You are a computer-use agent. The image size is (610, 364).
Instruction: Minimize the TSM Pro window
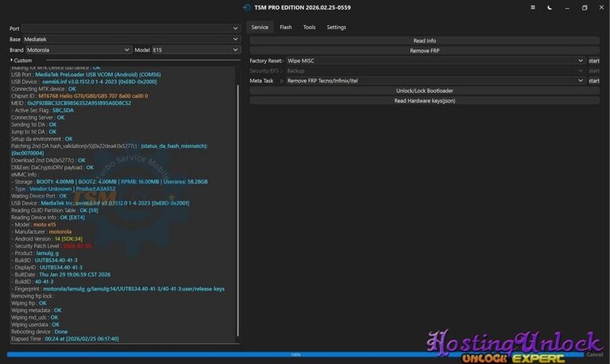566,7
